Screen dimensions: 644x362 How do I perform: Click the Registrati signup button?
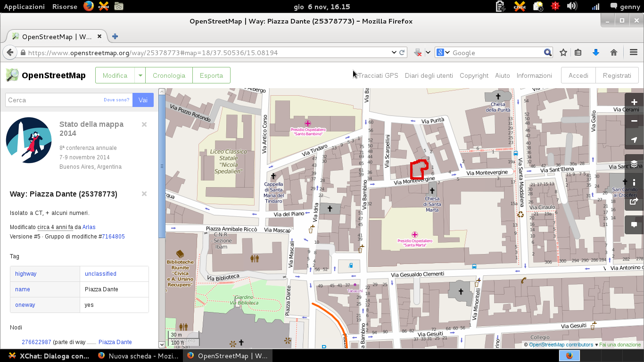click(x=617, y=75)
